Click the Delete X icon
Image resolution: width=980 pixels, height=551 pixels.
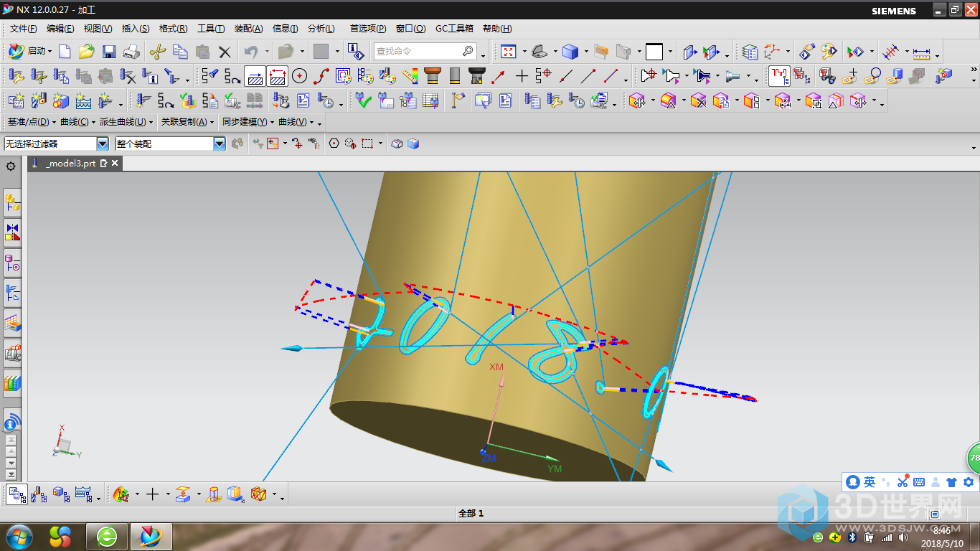coord(225,52)
